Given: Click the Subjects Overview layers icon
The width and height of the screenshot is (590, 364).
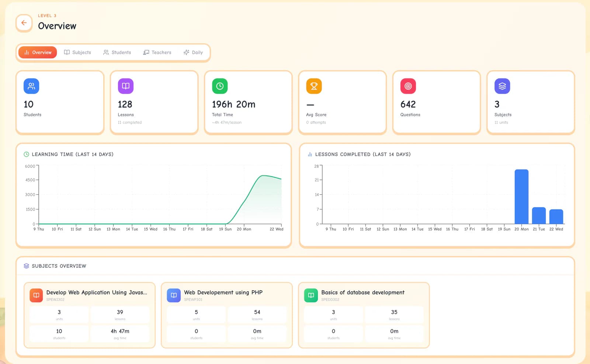Looking at the screenshot, I should (x=26, y=266).
